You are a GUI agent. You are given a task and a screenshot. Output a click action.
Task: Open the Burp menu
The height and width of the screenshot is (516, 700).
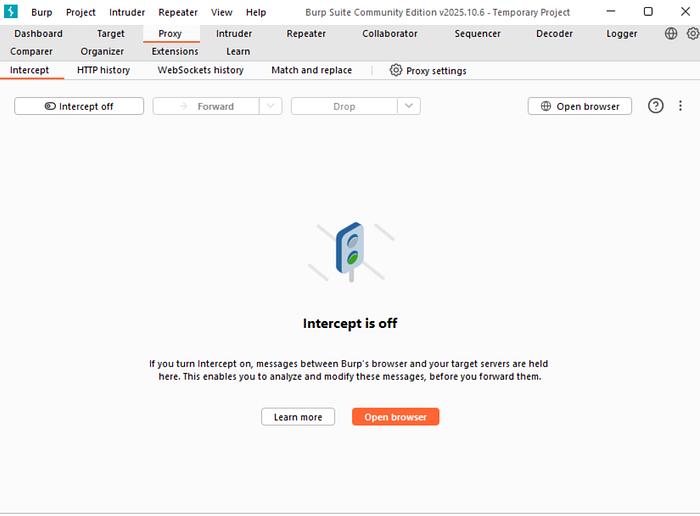42,12
